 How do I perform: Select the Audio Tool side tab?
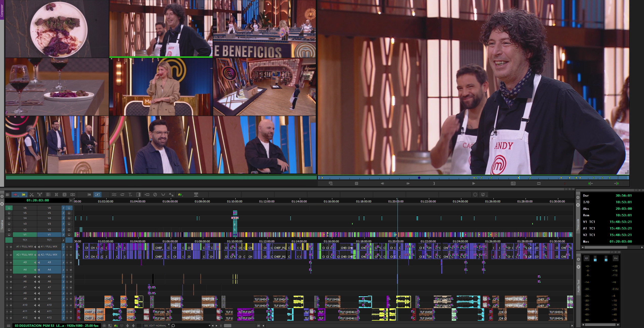(x=578, y=286)
